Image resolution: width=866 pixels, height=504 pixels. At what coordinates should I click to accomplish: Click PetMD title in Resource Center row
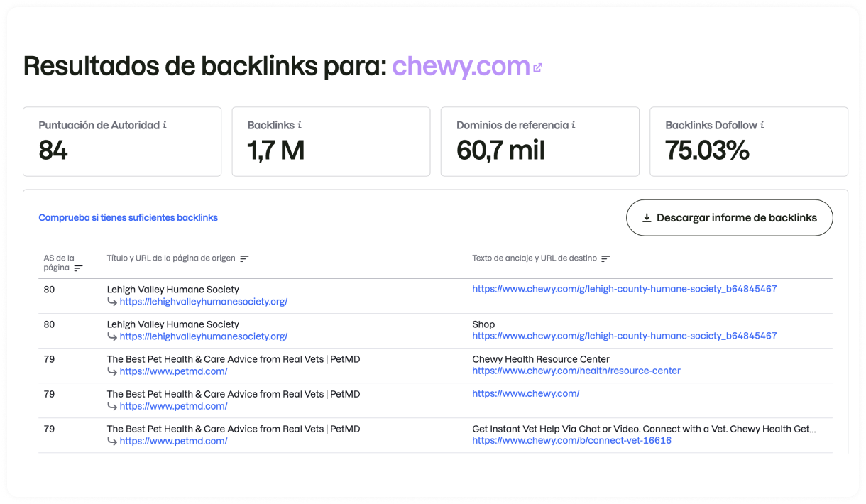pyautogui.click(x=234, y=359)
